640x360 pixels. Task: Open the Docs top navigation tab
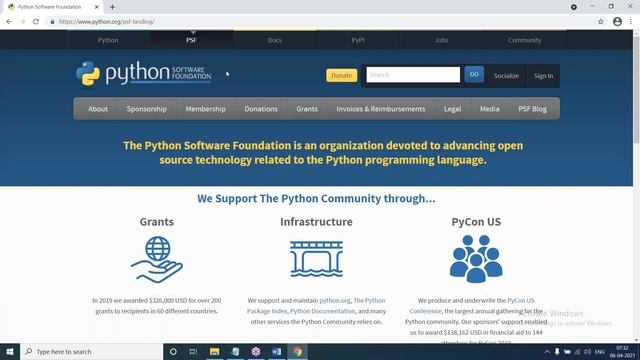[275, 40]
